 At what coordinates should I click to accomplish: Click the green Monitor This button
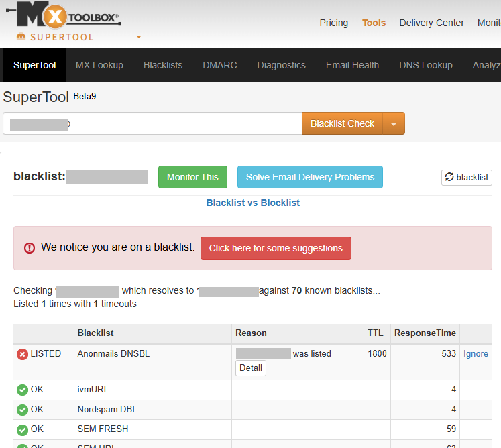[192, 177]
